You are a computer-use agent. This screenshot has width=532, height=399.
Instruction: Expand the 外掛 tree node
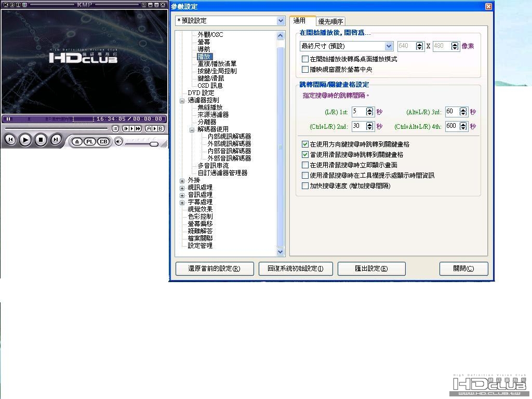[182, 181]
